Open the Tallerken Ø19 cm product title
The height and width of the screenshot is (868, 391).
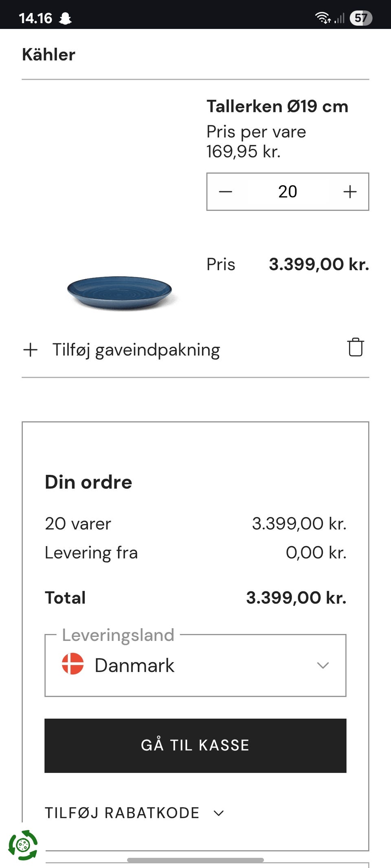[277, 107]
